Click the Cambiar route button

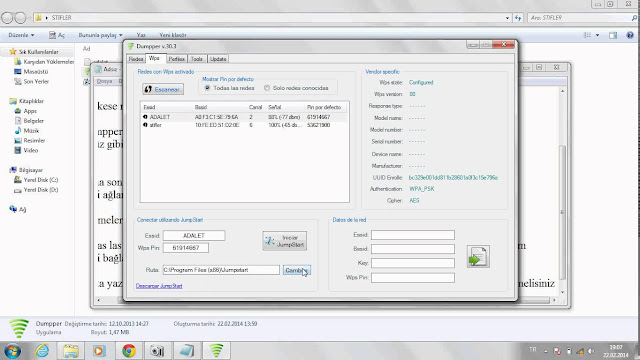tap(297, 270)
